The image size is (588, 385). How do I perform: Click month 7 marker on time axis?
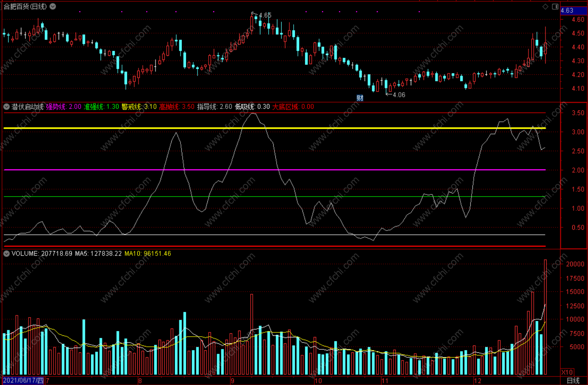(48, 381)
